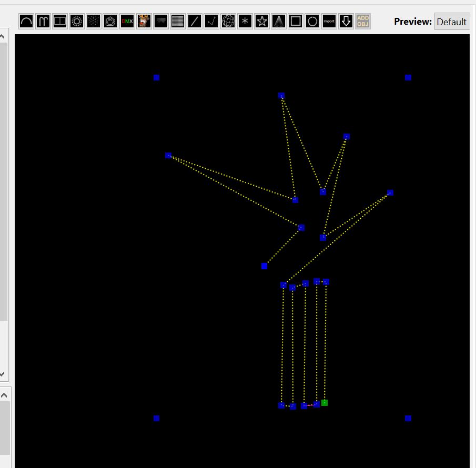The image size is (476, 468).
Task: Choose the Circle model tool
Action: pyautogui.click(x=77, y=22)
